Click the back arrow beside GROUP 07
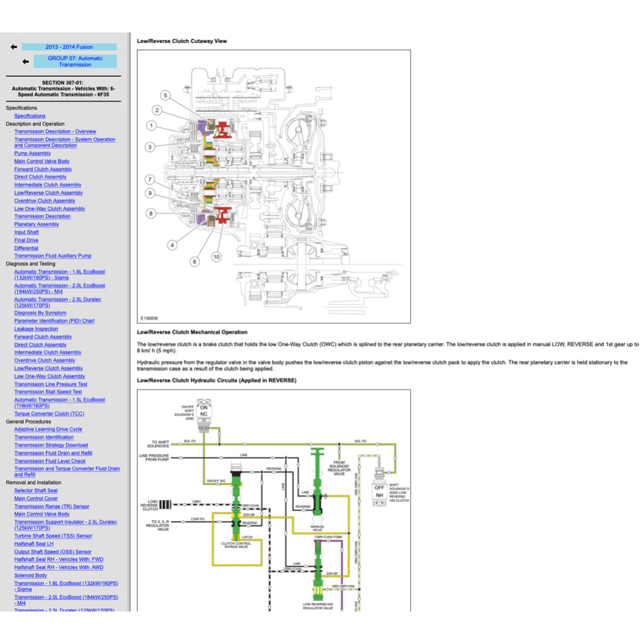Viewport: 644px width, 644px height. pyautogui.click(x=25, y=62)
